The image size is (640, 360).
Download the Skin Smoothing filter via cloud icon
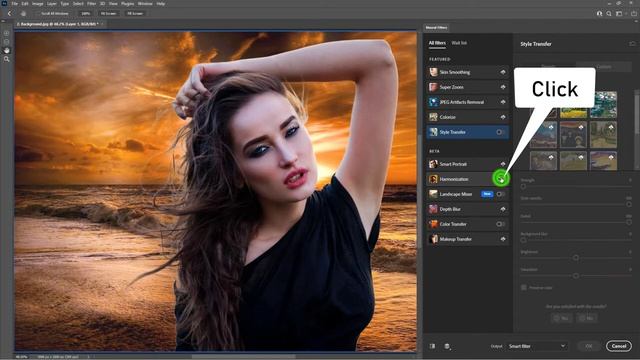(503, 72)
